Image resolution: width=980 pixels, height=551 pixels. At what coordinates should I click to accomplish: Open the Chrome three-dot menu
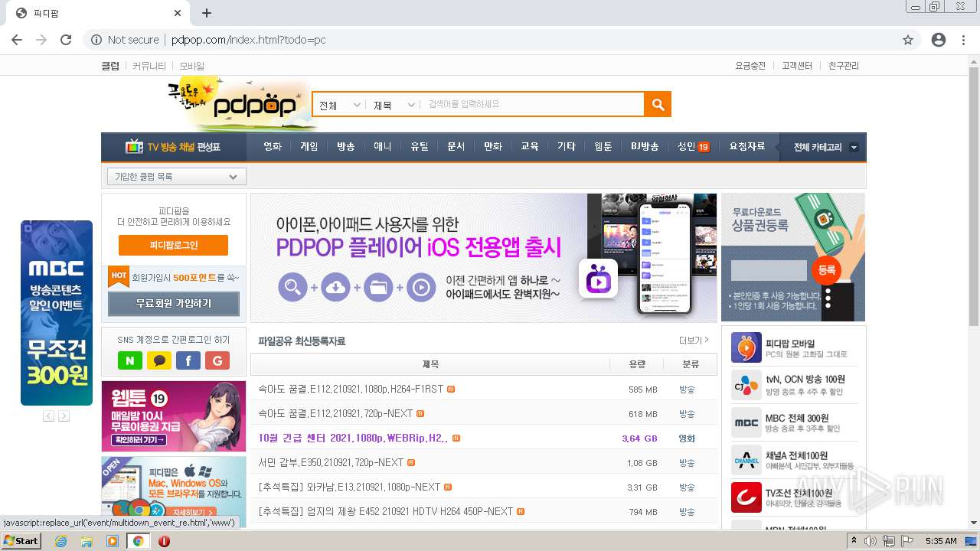click(962, 40)
